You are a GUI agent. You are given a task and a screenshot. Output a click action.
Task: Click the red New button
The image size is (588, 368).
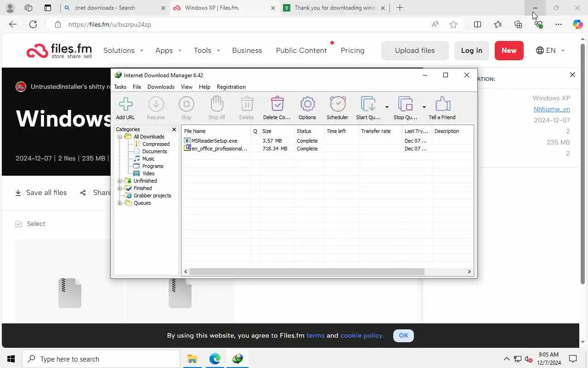[x=509, y=51]
